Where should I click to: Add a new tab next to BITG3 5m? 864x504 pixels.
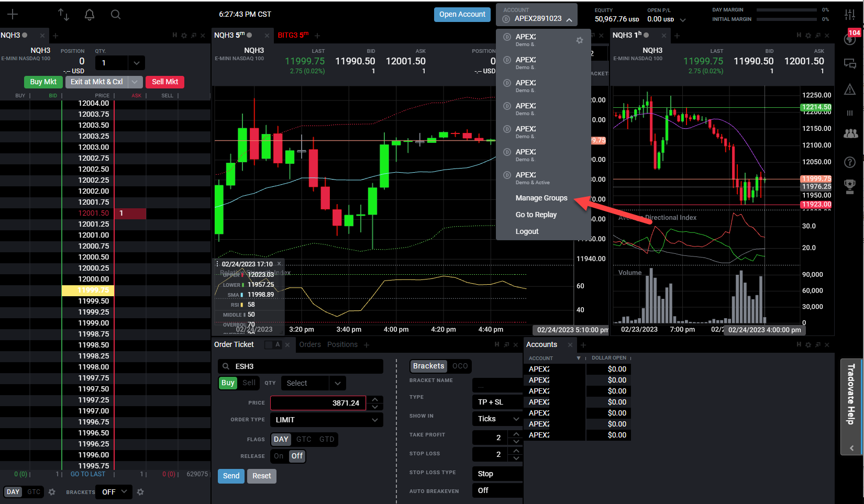(x=317, y=36)
